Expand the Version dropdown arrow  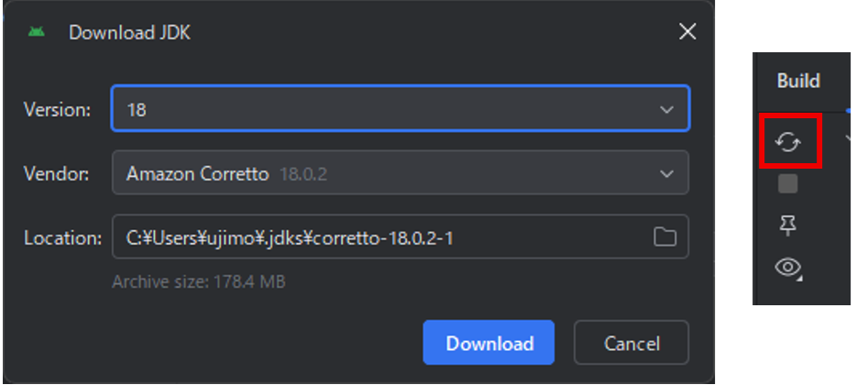(666, 109)
